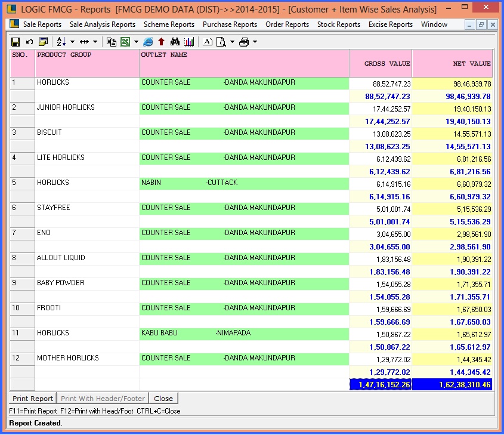Select the ALLOUT LIQUID cell

[x=87, y=258]
